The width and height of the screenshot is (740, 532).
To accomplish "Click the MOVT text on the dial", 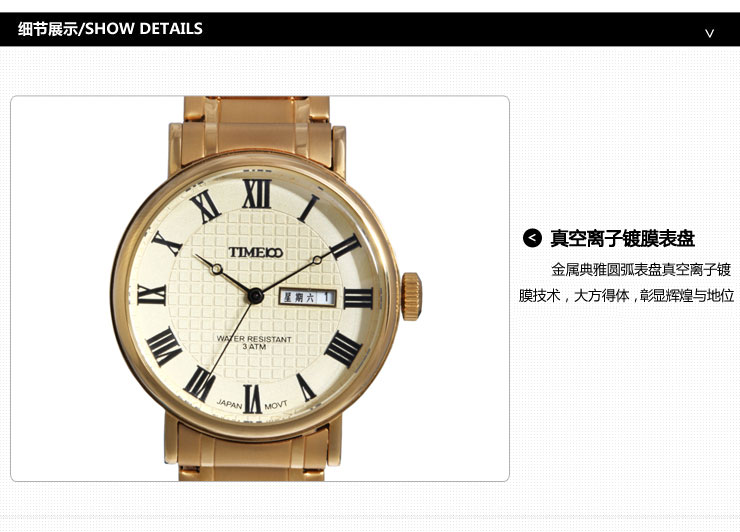I will click(x=276, y=405).
